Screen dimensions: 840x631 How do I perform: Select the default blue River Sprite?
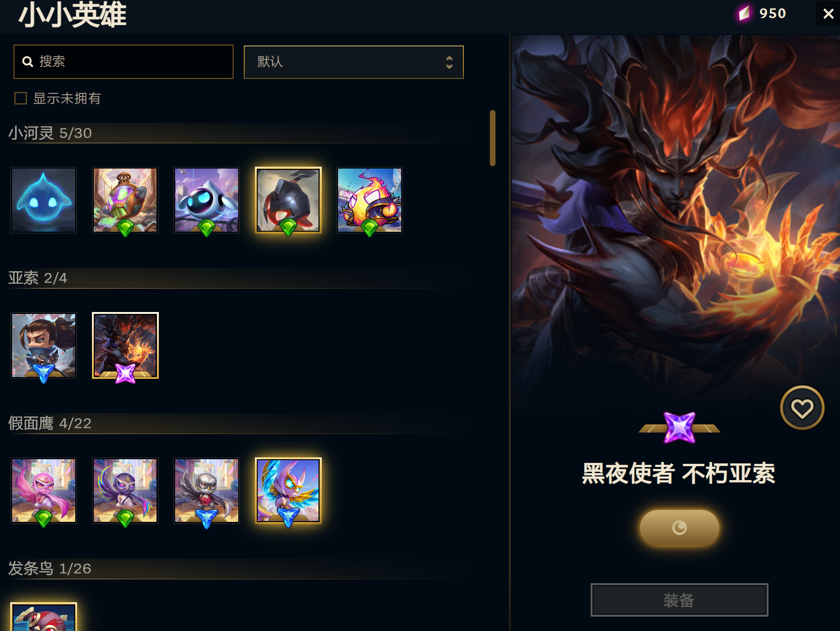[44, 200]
